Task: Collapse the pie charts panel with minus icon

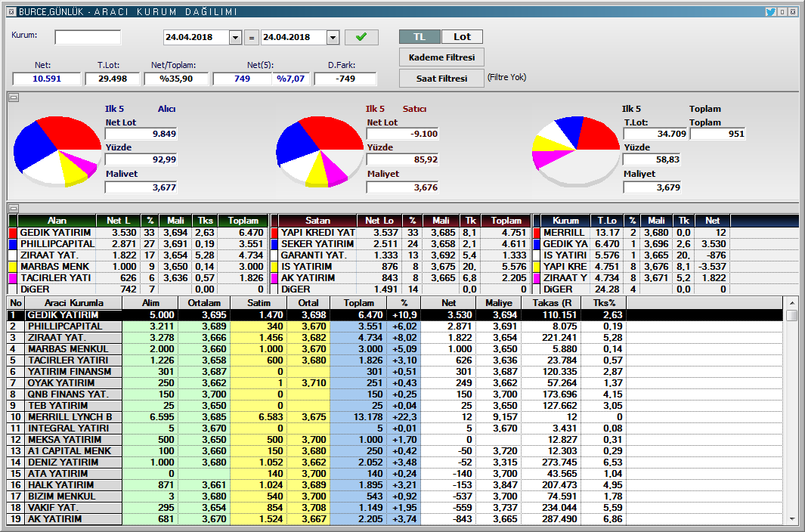Action: (14, 97)
